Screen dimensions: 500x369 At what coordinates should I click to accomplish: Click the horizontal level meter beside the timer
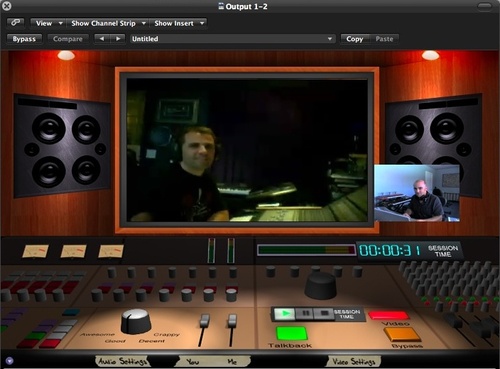pyautogui.click(x=306, y=250)
